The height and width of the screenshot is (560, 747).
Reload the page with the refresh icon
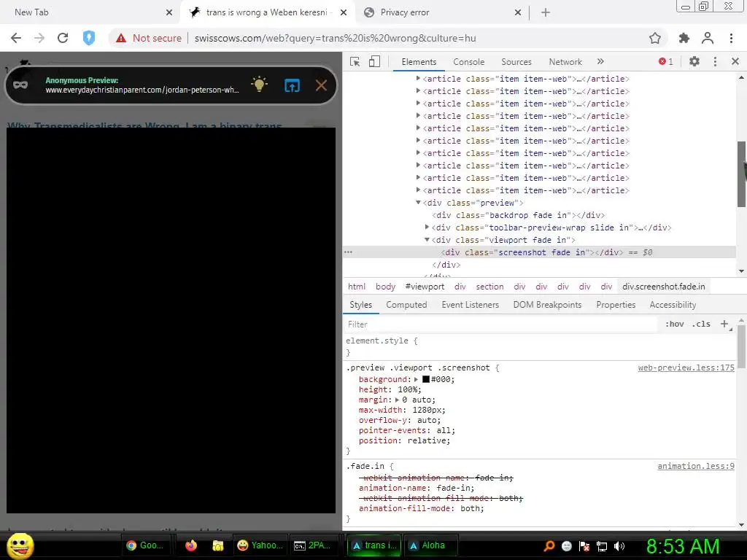[x=63, y=38]
